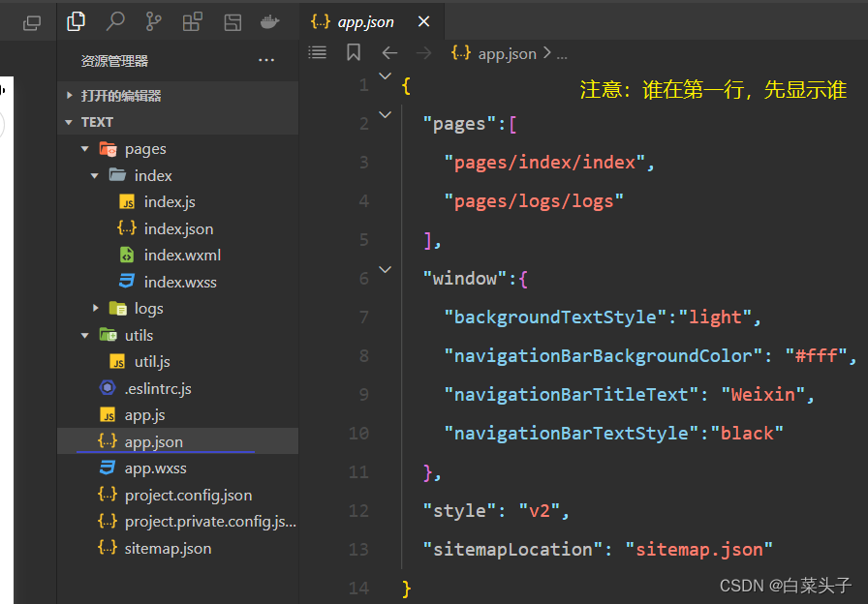868x604 pixels.
Task: Click the CSS icon beside index.wxss
Action: (127, 282)
